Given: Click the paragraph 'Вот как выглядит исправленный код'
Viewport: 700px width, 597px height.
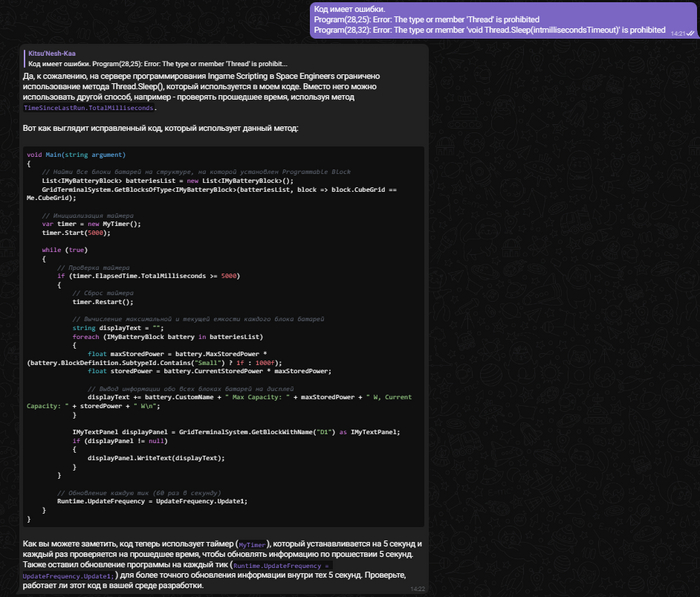Looking at the screenshot, I should pyautogui.click(x=159, y=128).
